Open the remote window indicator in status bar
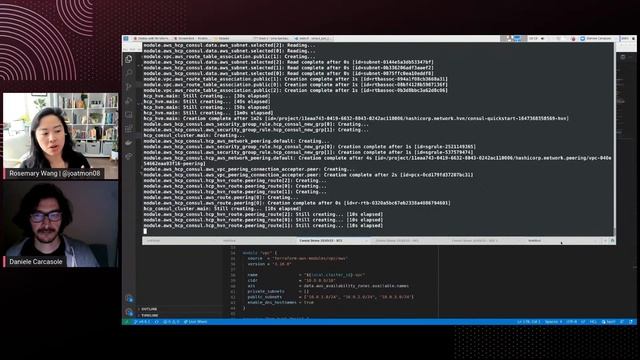The height and width of the screenshot is (360, 640). 126,322
